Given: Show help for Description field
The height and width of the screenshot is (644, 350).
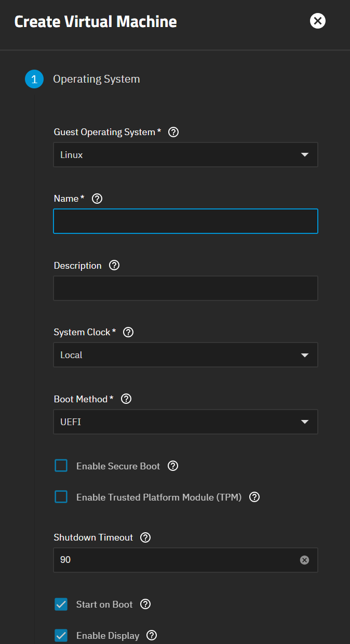Looking at the screenshot, I should pos(115,265).
